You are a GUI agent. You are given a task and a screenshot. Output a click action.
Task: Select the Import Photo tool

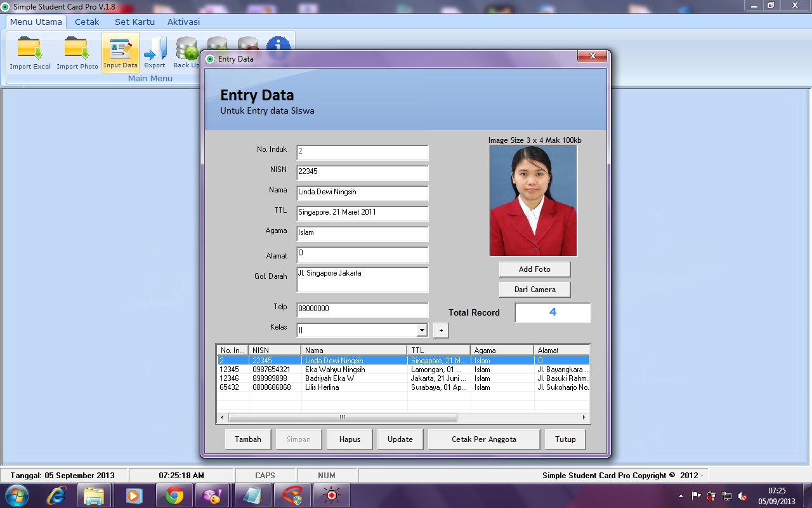(77, 51)
